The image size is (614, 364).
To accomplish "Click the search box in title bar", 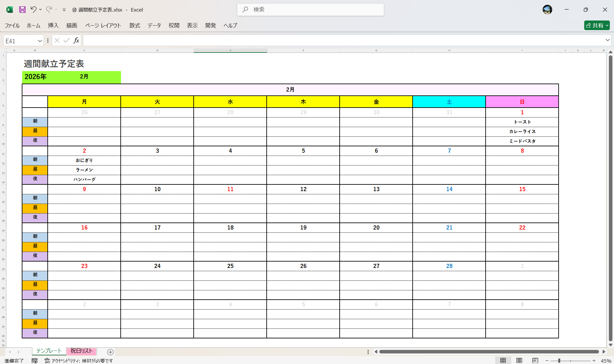I will (310, 10).
